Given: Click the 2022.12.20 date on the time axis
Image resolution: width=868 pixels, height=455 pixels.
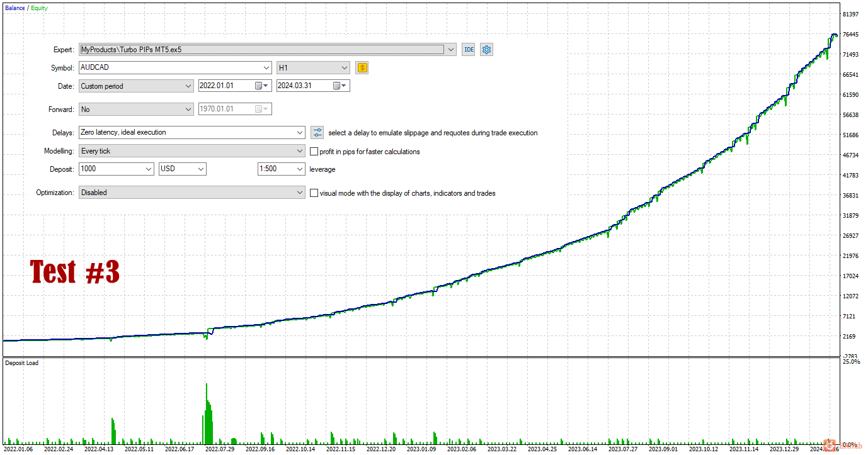Looking at the screenshot, I should tap(381, 449).
